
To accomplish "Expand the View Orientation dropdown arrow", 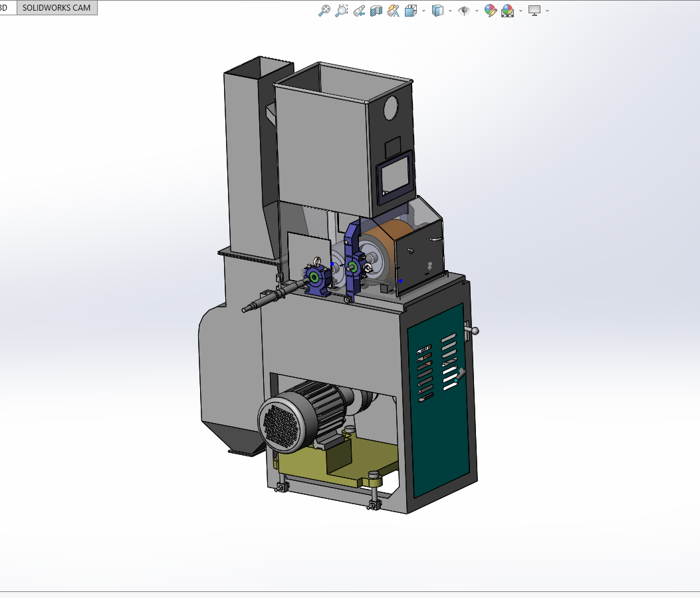I will coord(423,11).
